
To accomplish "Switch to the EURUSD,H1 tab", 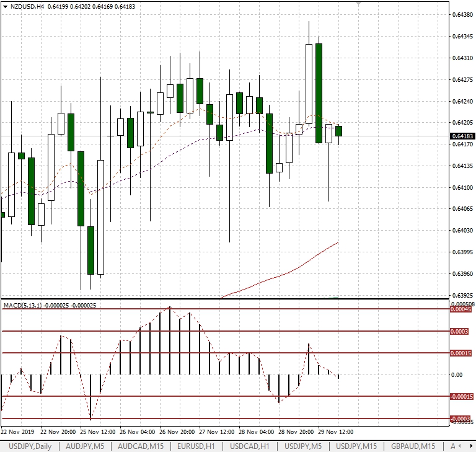I will tap(196, 446).
